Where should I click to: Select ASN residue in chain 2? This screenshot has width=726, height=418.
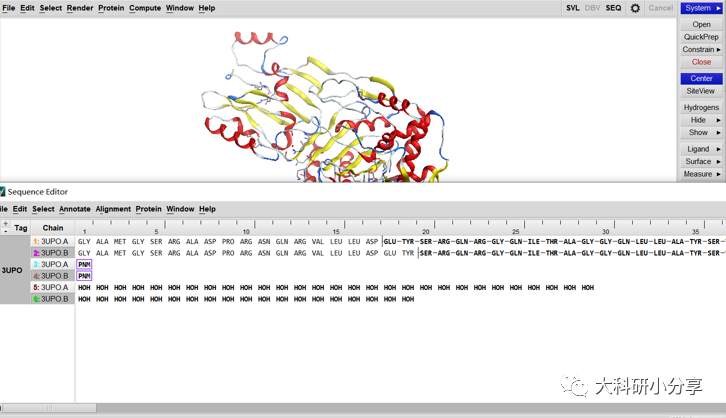pos(264,253)
